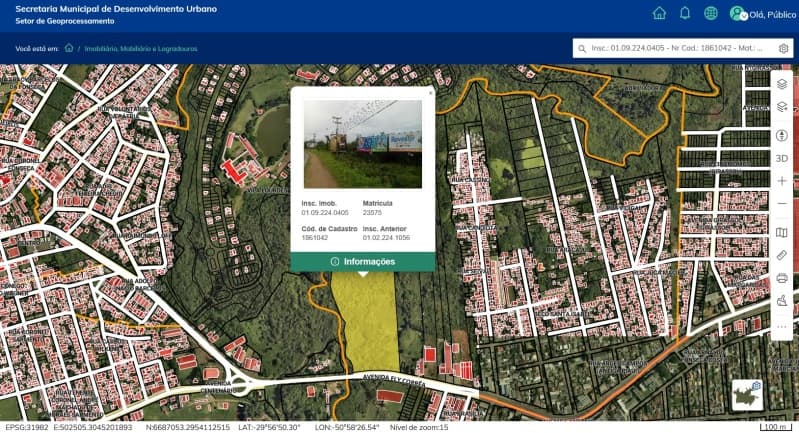Click the LAT coordinate readout
Screen dimensions: 799x433
click(x=269, y=427)
